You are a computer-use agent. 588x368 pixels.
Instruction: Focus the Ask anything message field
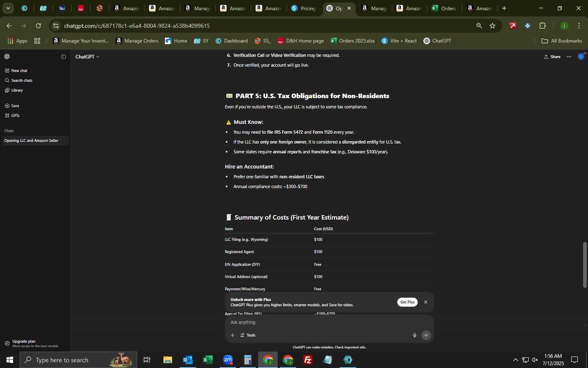pos(329,323)
